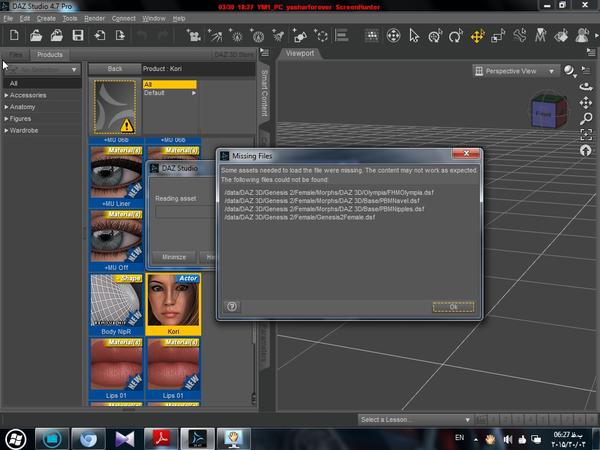Click viewport orbit camera icon
Image resolution: width=600 pixels, height=450 pixels.
pyautogui.click(x=586, y=87)
